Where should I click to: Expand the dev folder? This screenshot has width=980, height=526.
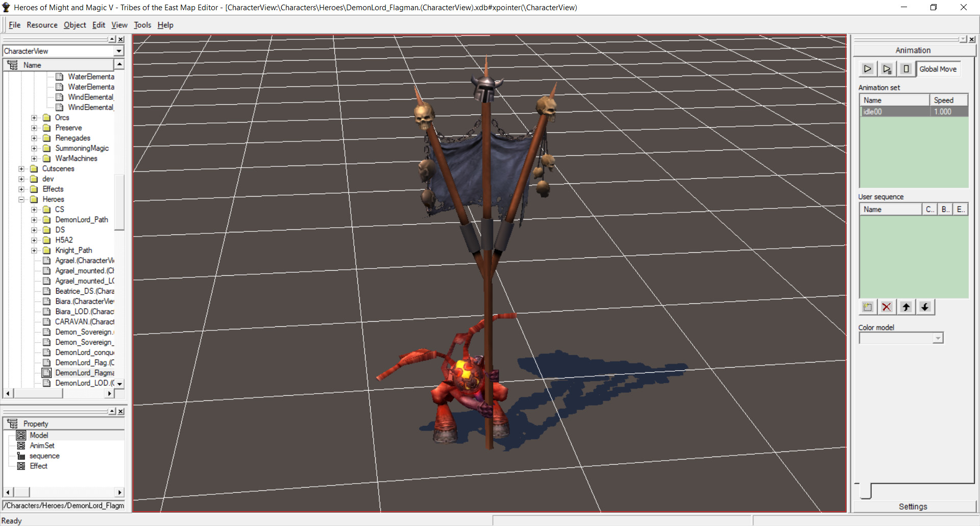tap(21, 179)
